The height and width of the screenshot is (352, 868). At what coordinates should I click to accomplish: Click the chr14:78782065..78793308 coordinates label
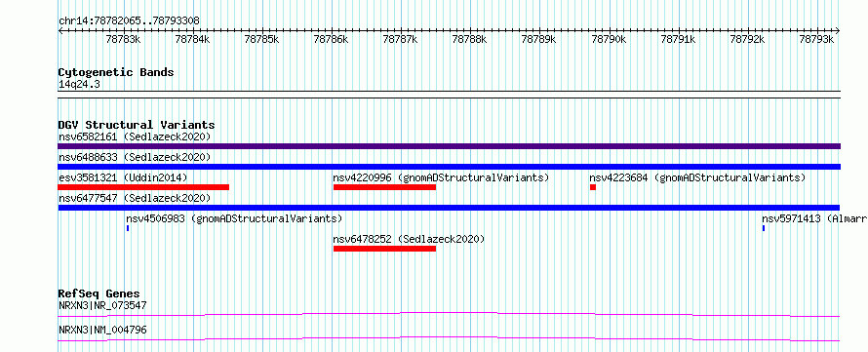129,20
